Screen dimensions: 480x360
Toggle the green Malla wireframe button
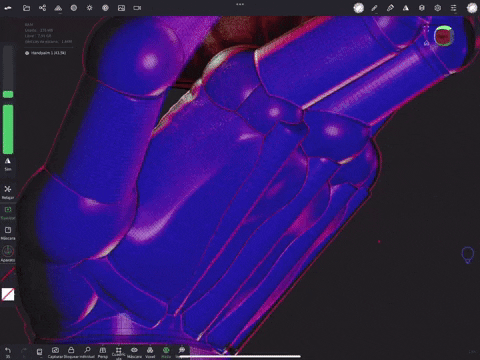tap(166, 352)
